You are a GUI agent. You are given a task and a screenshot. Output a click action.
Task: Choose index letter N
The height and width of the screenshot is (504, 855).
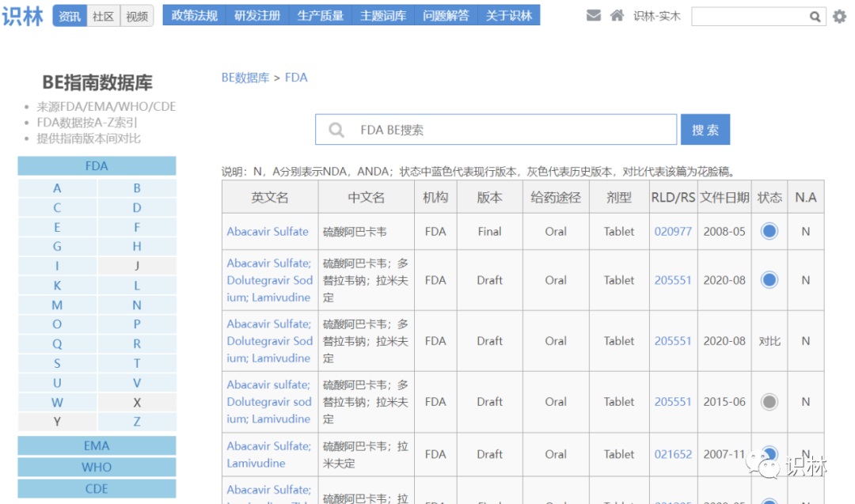(137, 305)
